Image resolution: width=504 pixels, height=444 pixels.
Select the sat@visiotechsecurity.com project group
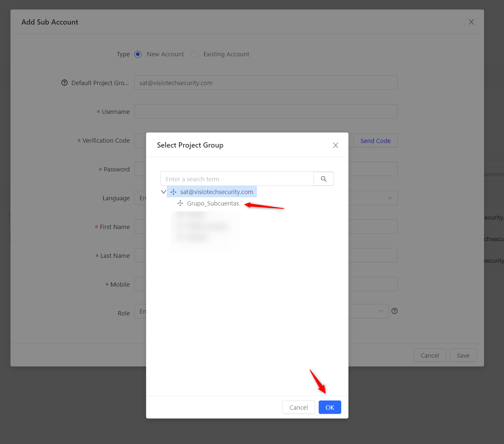click(x=212, y=192)
